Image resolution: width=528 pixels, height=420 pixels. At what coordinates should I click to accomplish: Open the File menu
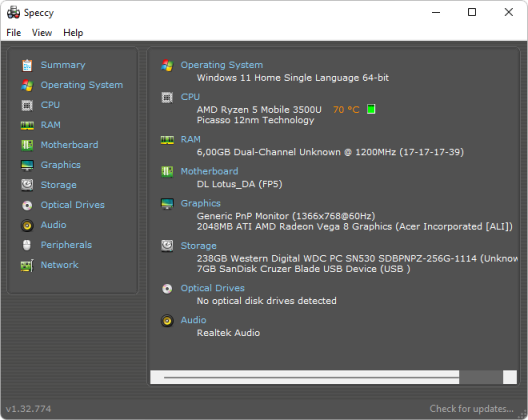coord(14,33)
